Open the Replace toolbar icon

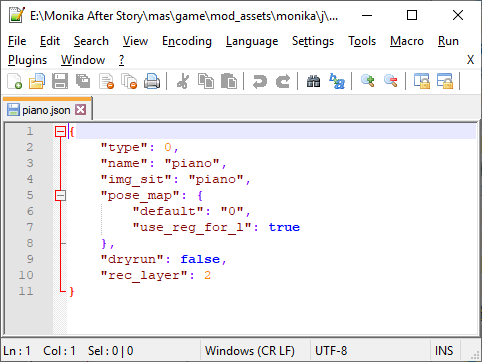(x=337, y=81)
